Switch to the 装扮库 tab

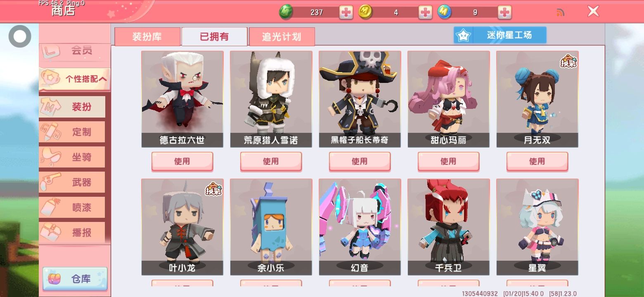(147, 37)
